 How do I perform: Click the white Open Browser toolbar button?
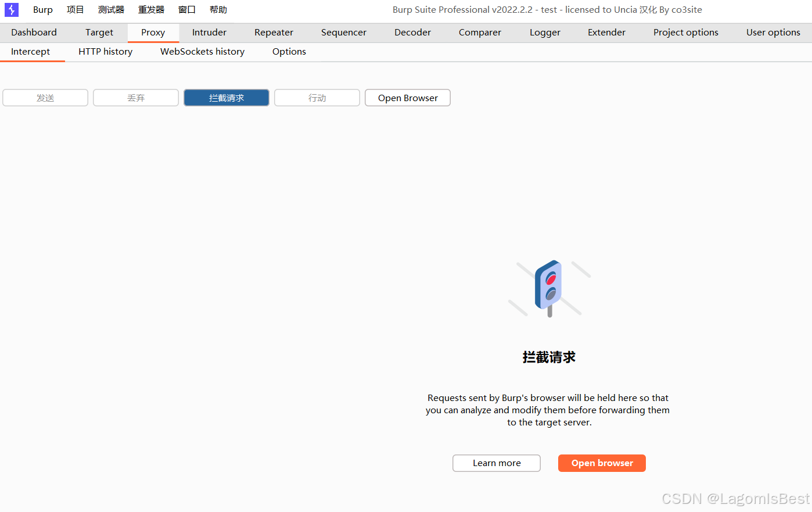(x=408, y=98)
